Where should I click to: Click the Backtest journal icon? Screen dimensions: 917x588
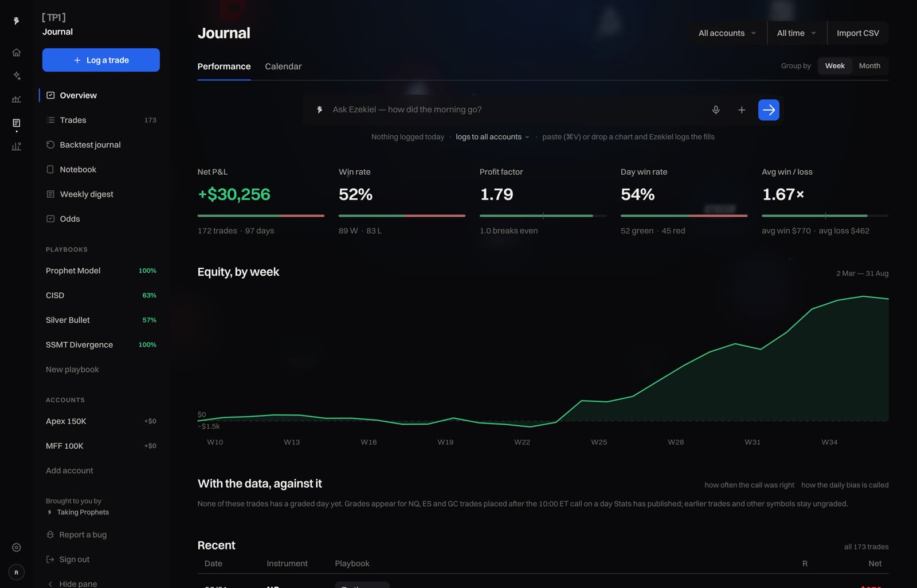(50, 144)
